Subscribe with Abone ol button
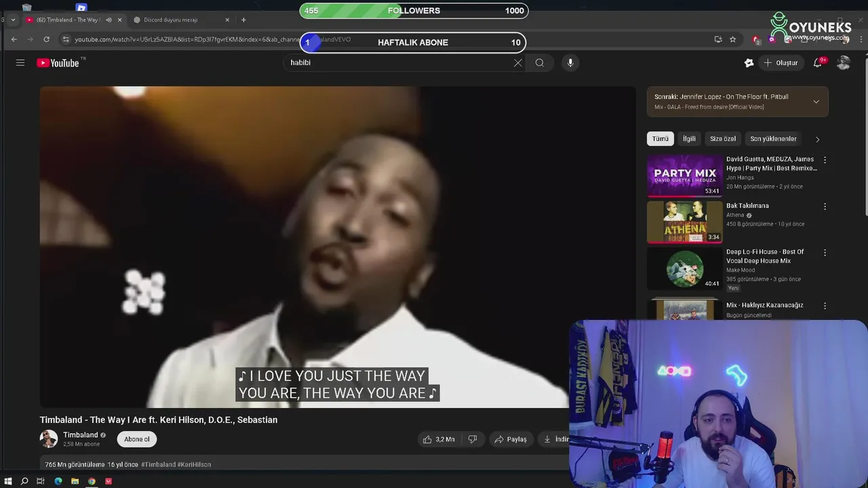This screenshot has width=868, height=488. tap(136, 439)
